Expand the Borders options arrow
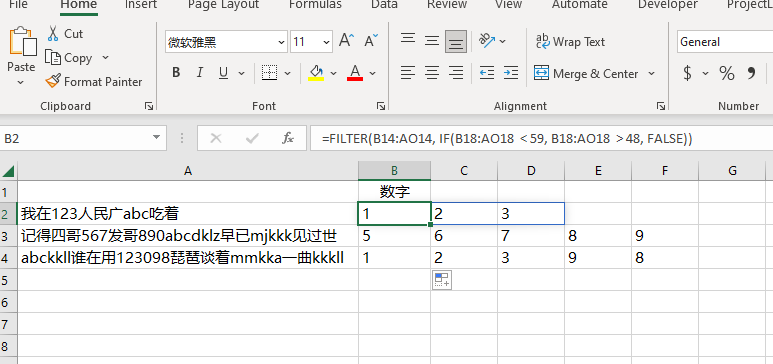This screenshot has width=773, height=364. click(x=288, y=73)
